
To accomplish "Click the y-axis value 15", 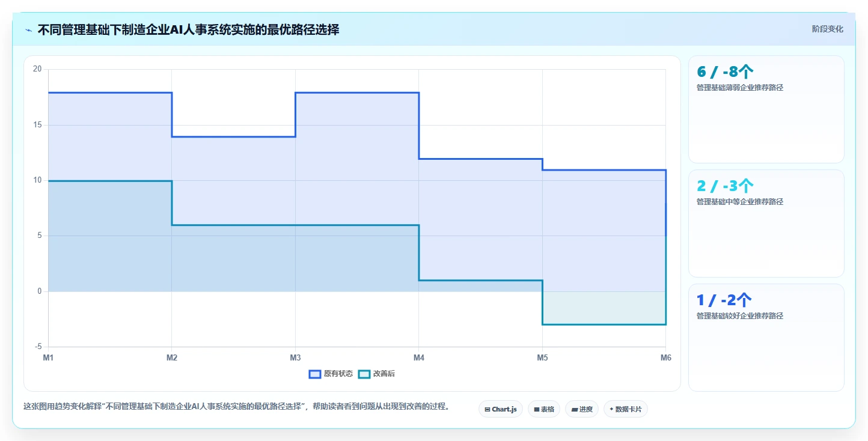I will tap(37, 125).
